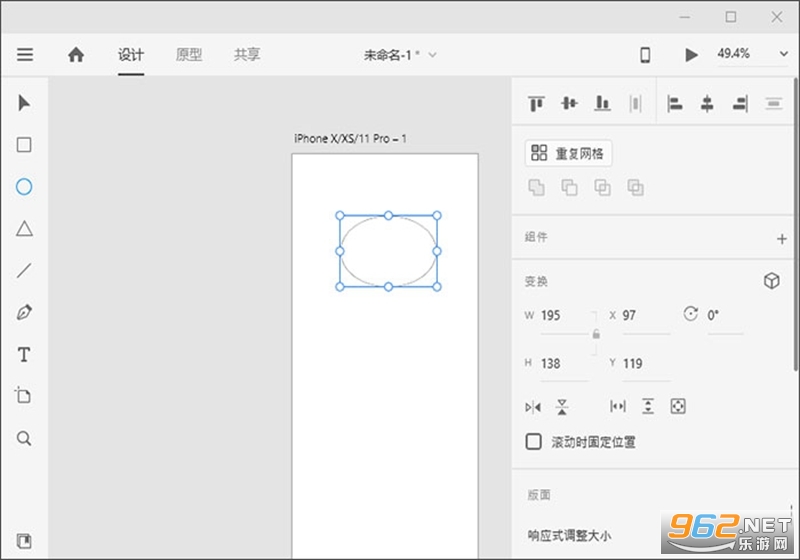800x560 pixels.
Task: Align selection to vertical middle
Action: (569, 104)
